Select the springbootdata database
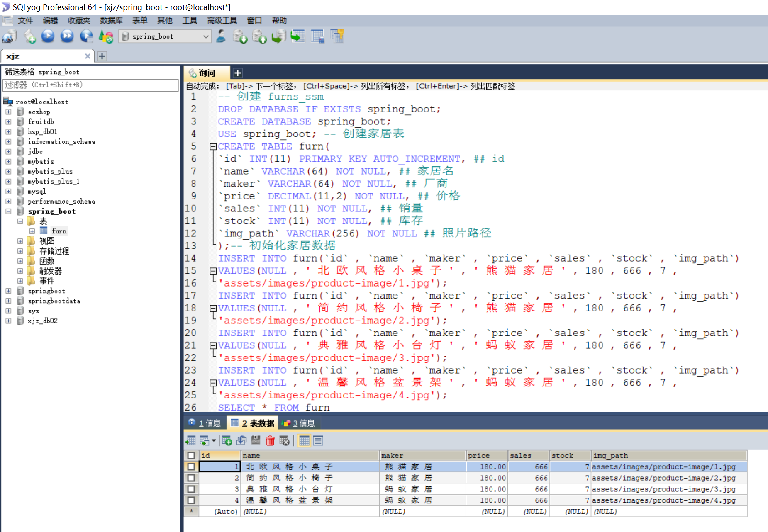This screenshot has height=532, width=768. (54, 301)
